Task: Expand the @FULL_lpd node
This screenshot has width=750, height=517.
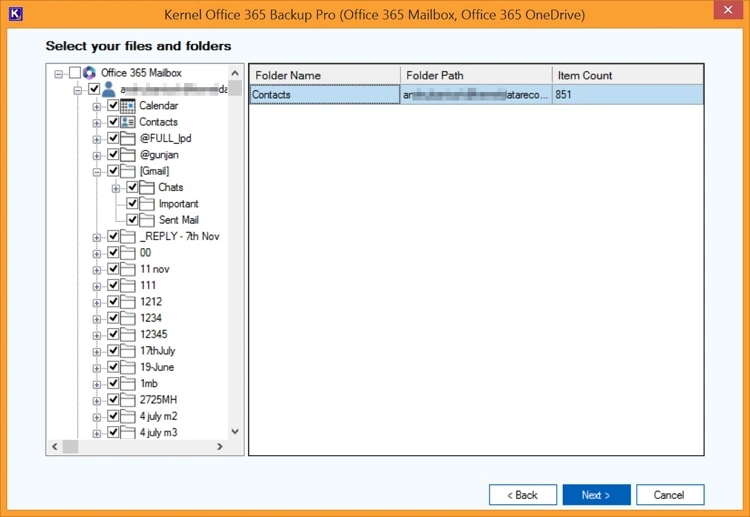Action: pyautogui.click(x=97, y=139)
